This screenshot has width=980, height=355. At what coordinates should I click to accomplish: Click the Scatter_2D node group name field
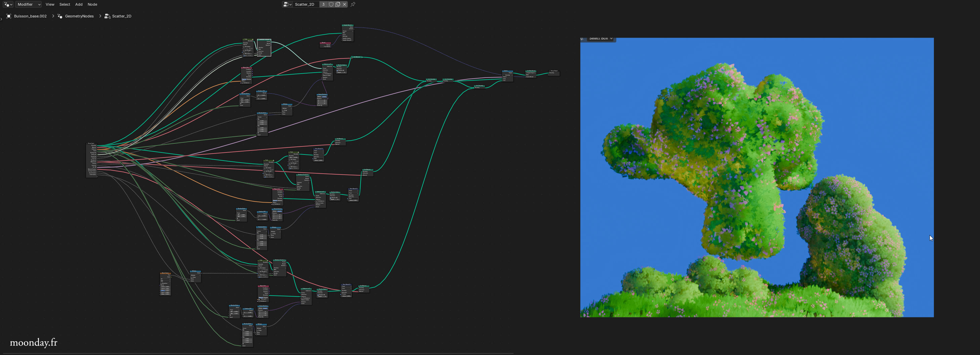click(x=305, y=5)
